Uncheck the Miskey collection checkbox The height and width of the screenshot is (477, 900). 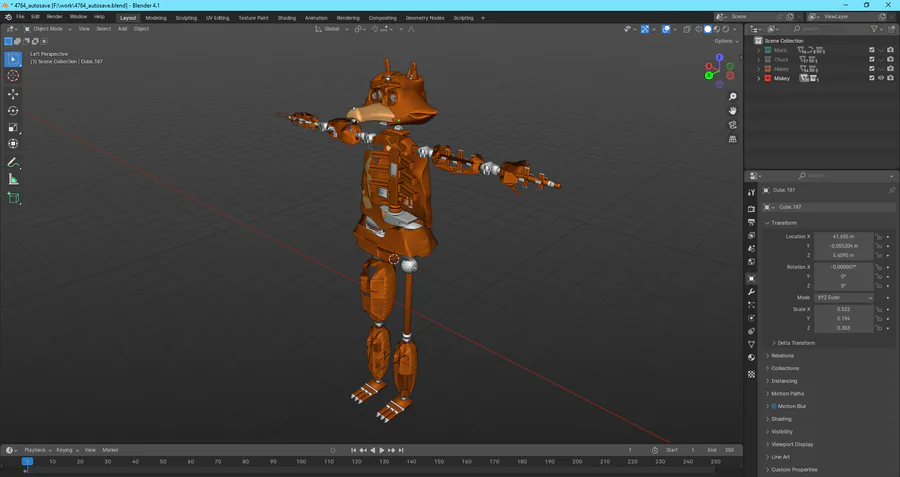[871, 78]
